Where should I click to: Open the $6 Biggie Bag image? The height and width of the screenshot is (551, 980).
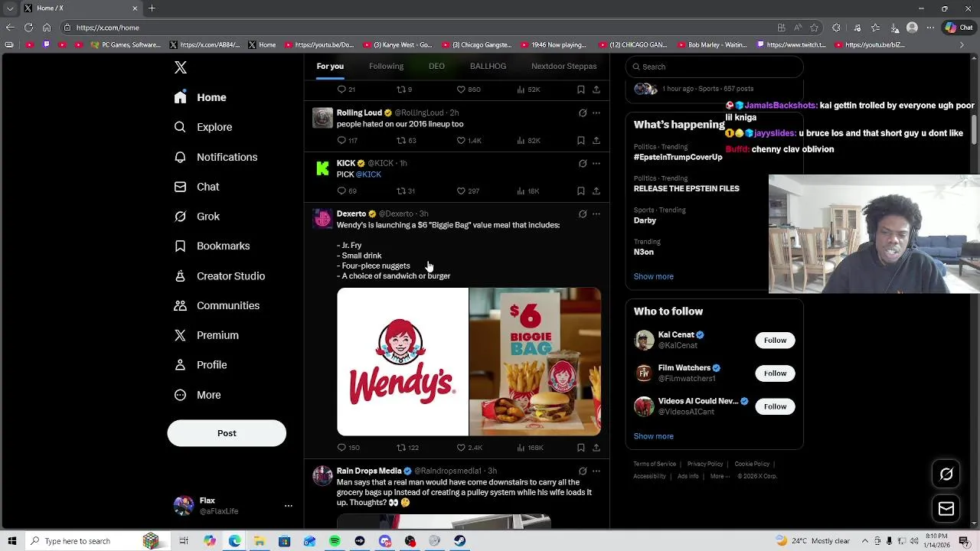click(535, 362)
